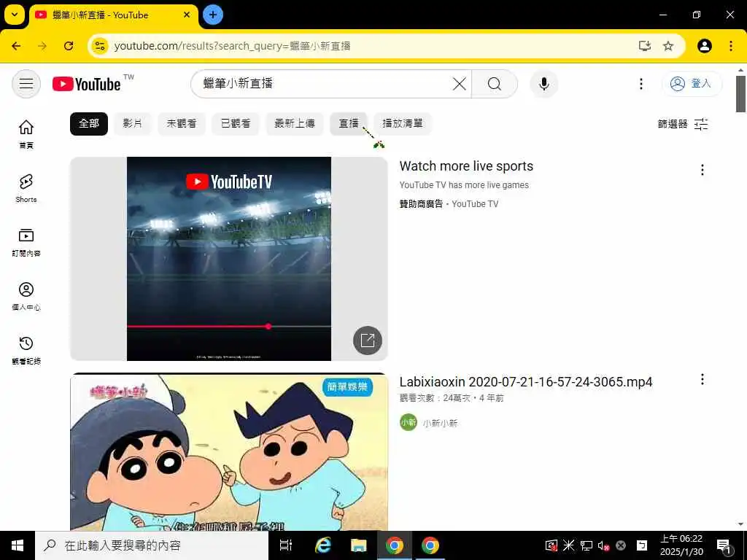747x560 pixels.
Task: Click the muted volume tray icon
Action: 603,545
